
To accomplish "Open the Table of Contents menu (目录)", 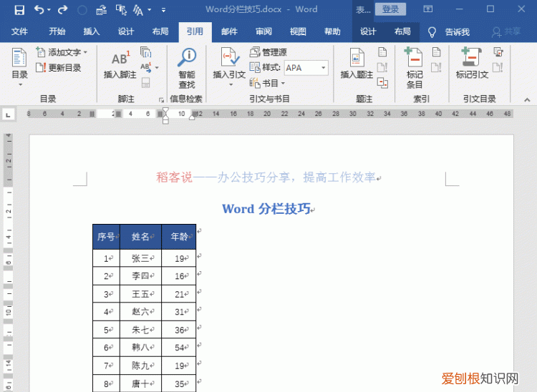I will click(x=19, y=67).
